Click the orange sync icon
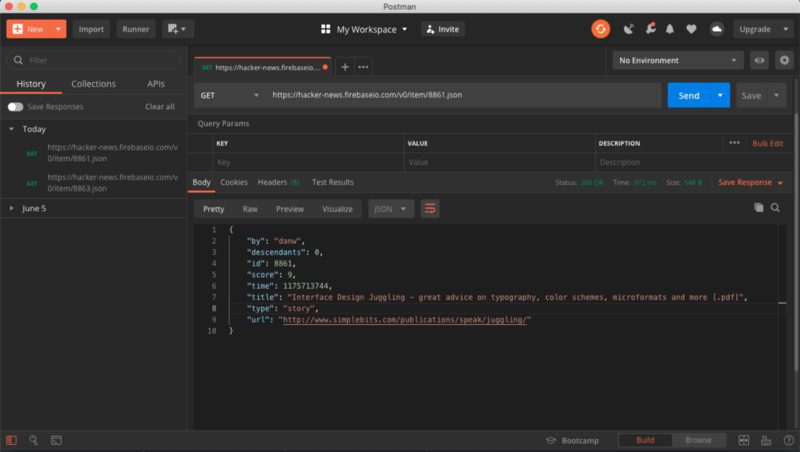The image size is (800, 452). pyautogui.click(x=600, y=29)
